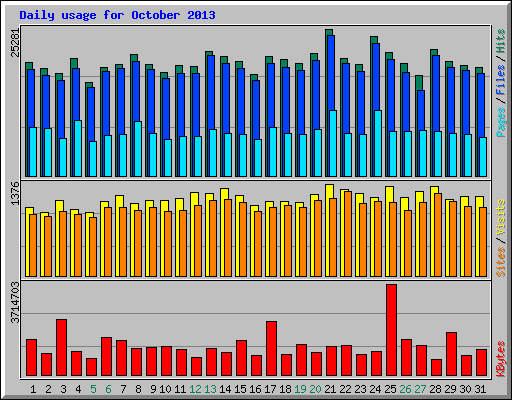The height and width of the screenshot is (400, 512).
Task: Click the KBytes legend label
Action: [x=500, y=359]
